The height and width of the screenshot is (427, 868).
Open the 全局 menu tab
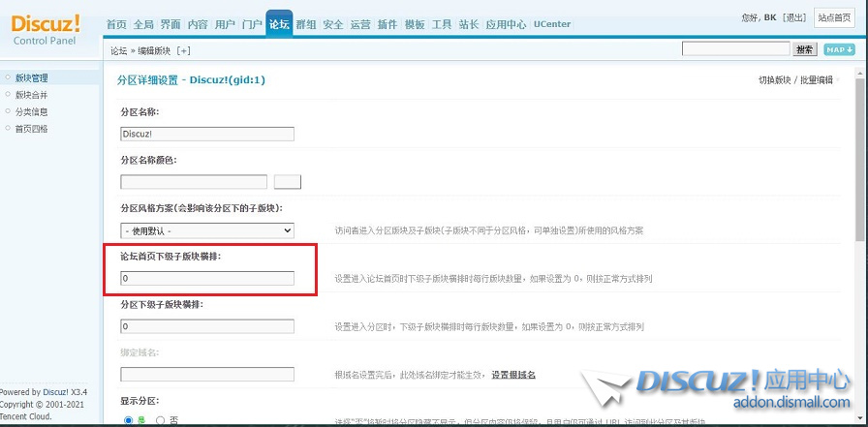pos(143,24)
